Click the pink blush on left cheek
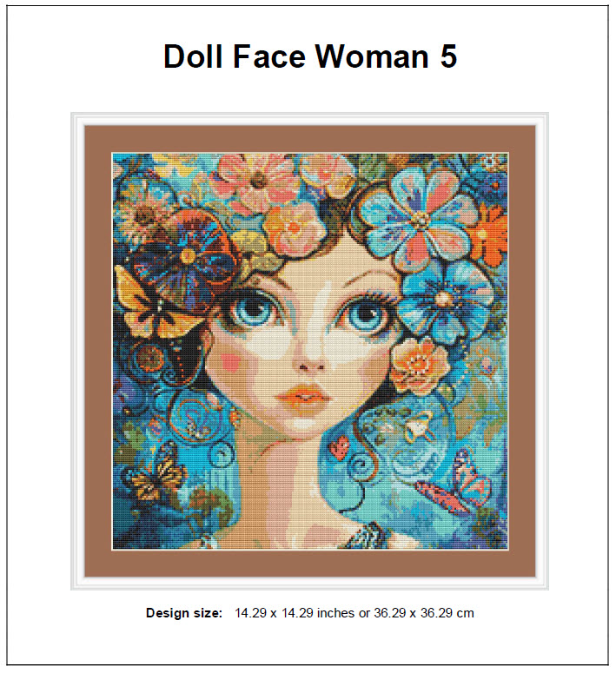 231,363
